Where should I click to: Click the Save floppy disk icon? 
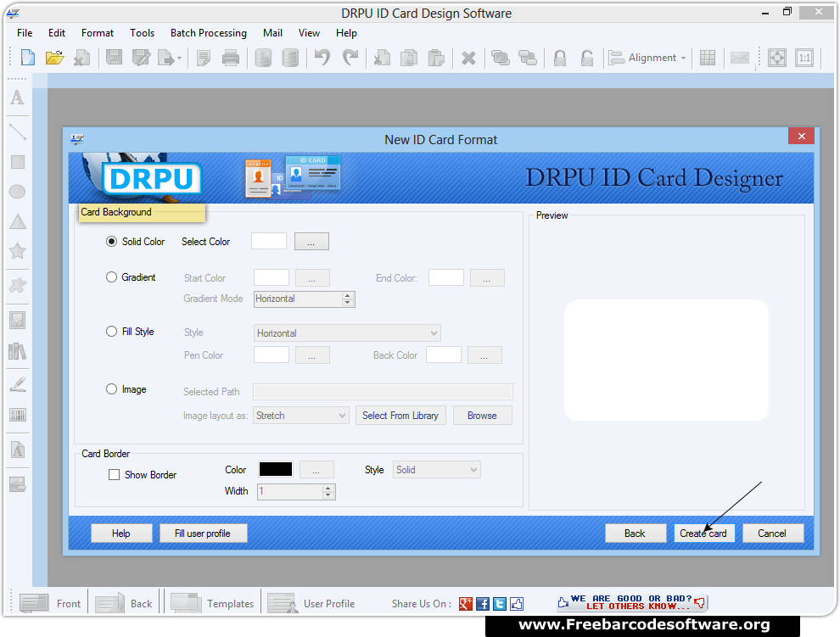point(114,58)
